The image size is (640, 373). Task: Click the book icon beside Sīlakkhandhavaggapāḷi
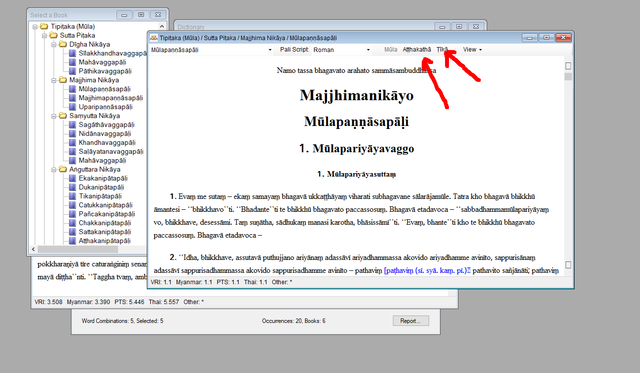coord(72,53)
